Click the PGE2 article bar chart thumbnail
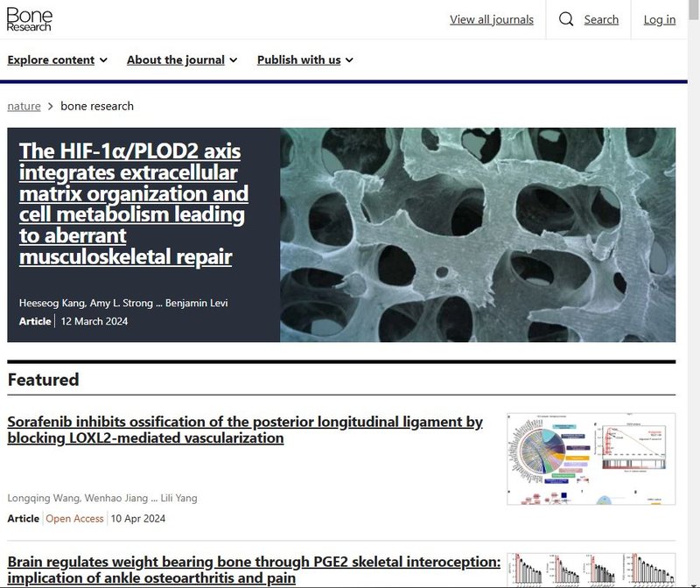700x588 pixels. point(591,570)
